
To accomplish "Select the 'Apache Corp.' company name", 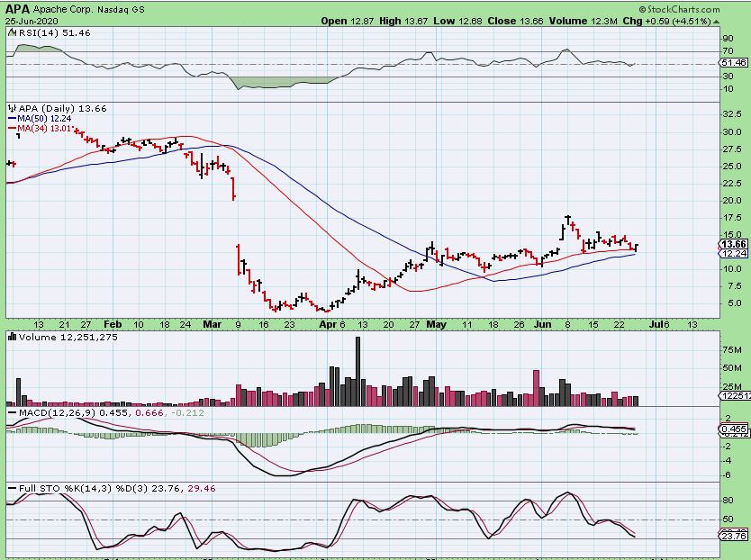I will coord(62,9).
